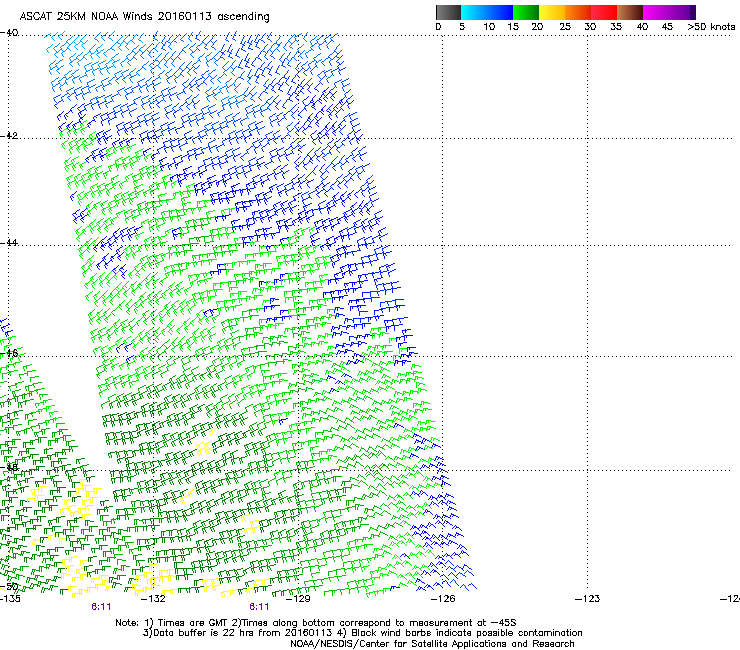Click the '-135' longitude axis label
Screen dimensions: 740x650
(x=10, y=599)
